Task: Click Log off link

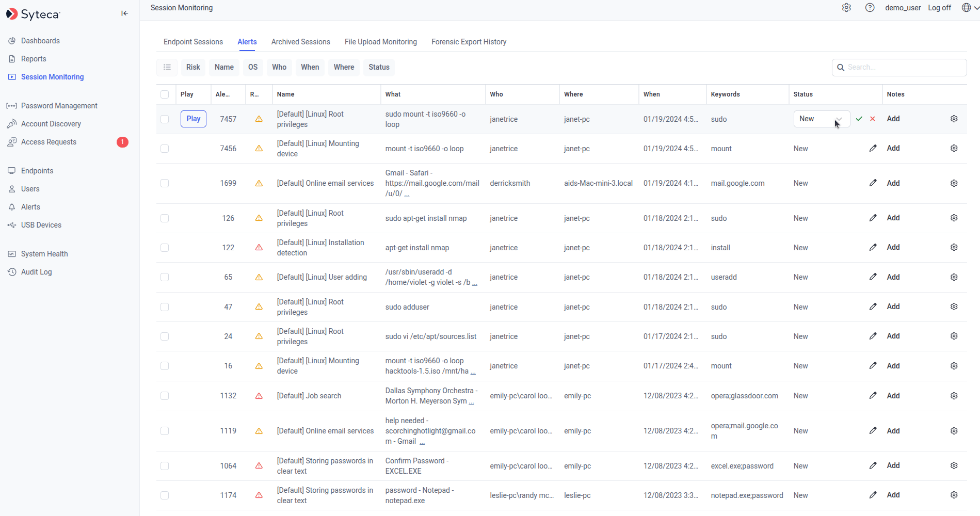Action: (939, 8)
